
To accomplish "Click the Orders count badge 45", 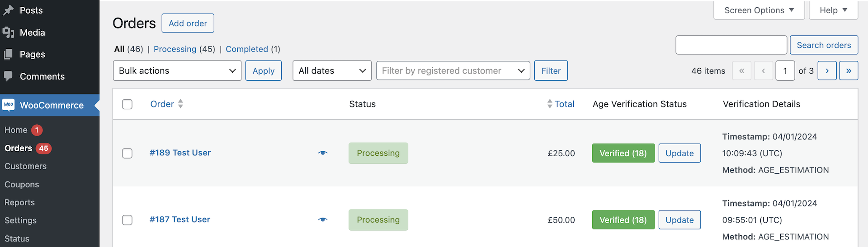I will point(43,149).
